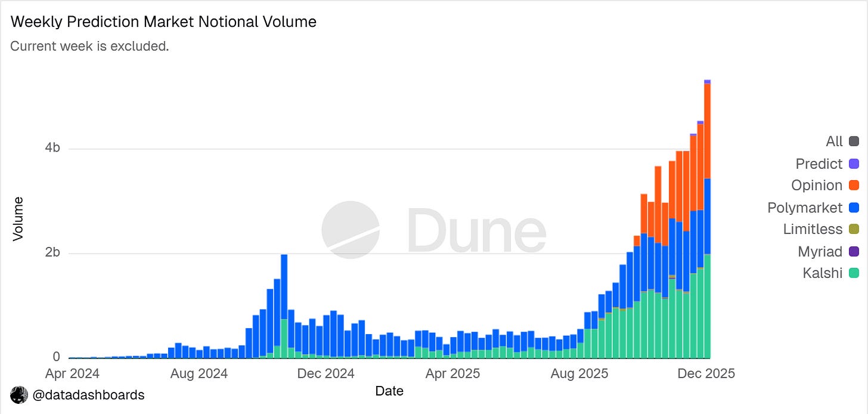
Task: Click the Apr 2025 x-axis label
Action: 452,374
